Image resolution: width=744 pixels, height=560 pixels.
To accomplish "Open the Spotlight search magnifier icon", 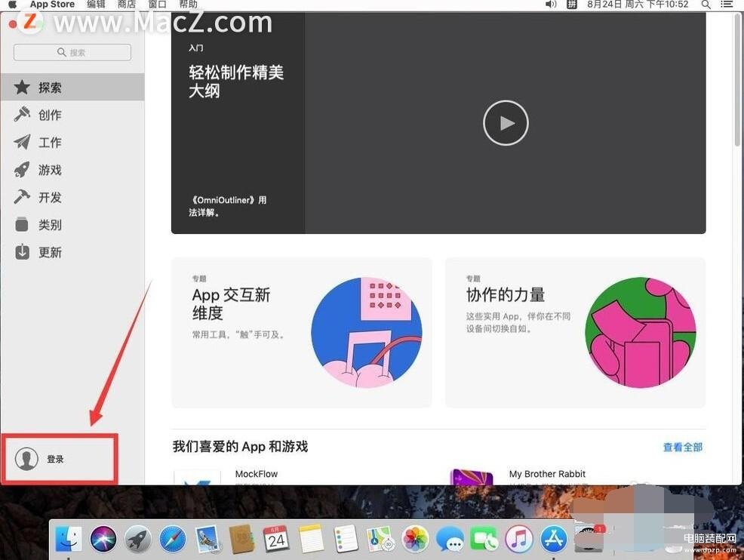I will [x=706, y=5].
